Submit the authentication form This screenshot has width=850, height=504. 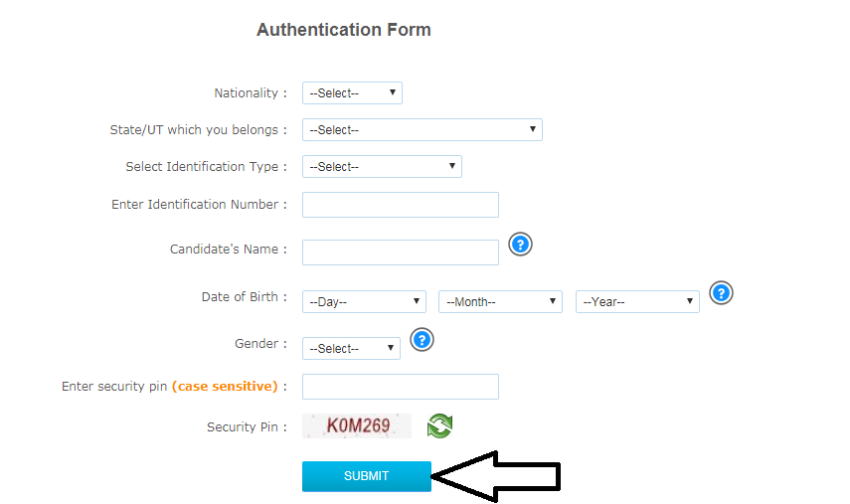coord(367,476)
